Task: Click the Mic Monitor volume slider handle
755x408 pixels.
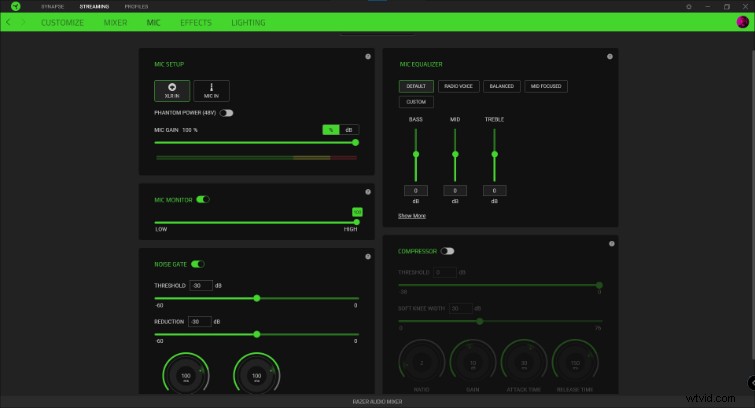Action: (x=357, y=222)
